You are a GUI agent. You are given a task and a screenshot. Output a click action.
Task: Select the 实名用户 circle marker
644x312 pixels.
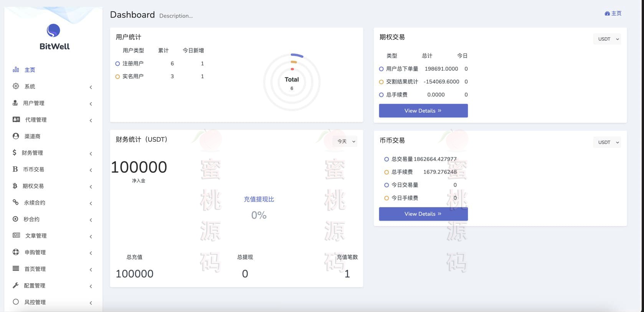coord(117,76)
